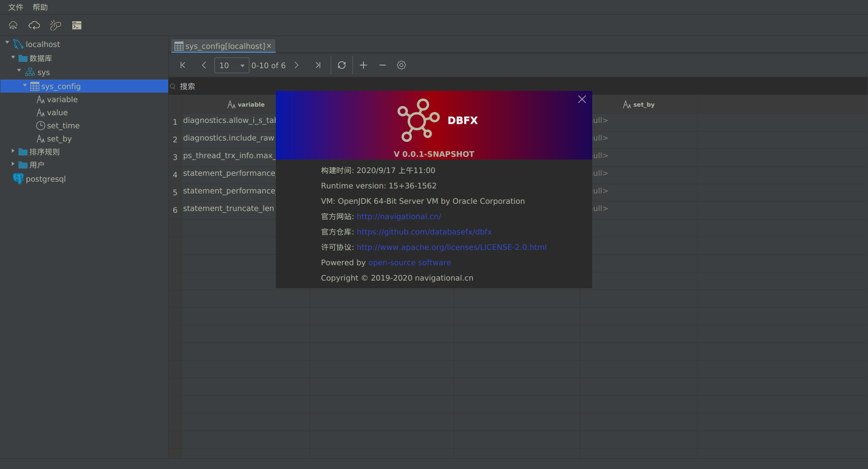
Task: Open the open-source software link
Action: click(410, 263)
